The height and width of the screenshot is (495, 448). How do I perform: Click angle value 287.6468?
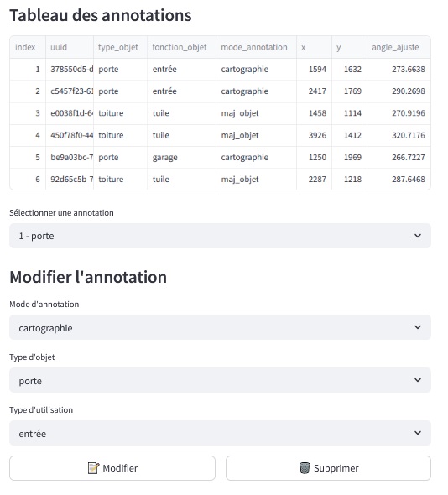pyautogui.click(x=399, y=179)
